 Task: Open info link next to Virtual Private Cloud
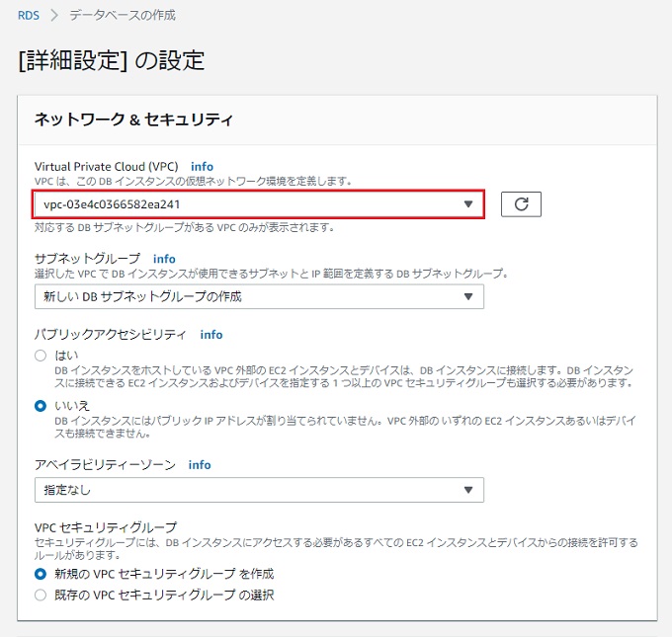(202, 166)
